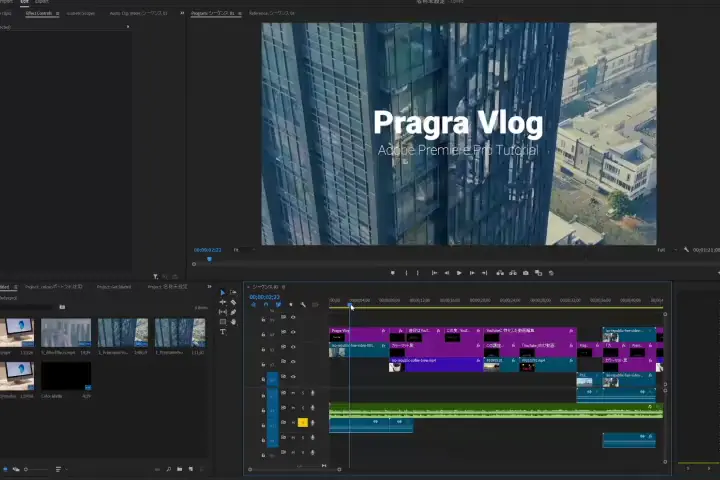The height and width of the screenshot is (480, 720).
Task: Go to In point
Action: 434,273
